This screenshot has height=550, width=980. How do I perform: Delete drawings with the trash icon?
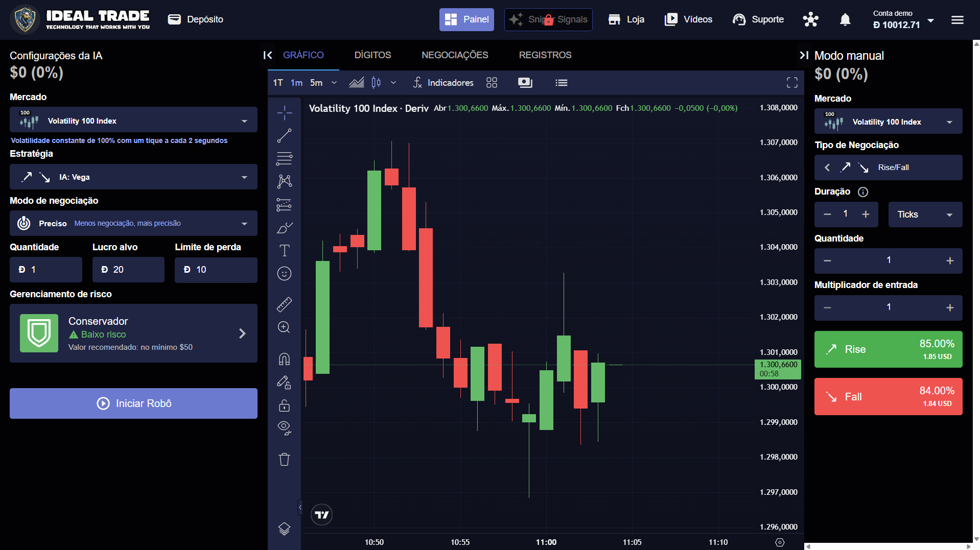(x=284, y=459)
